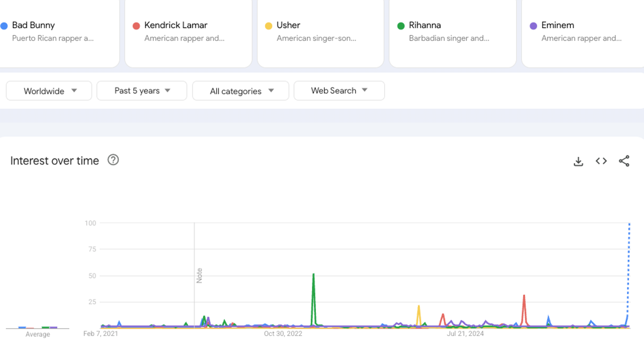This screenshot has height=349, width=644.
Task: Expand the All categories dropdown
Action: point(241,91)
